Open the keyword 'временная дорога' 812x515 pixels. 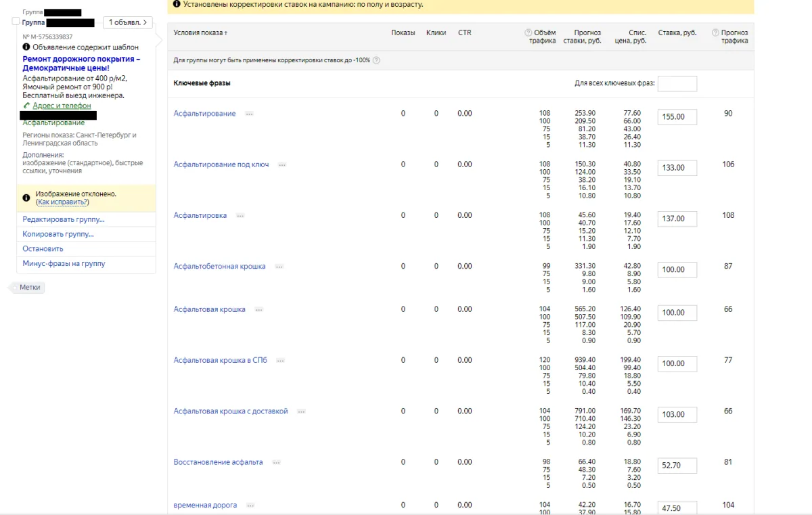click(x=206, y=506)
